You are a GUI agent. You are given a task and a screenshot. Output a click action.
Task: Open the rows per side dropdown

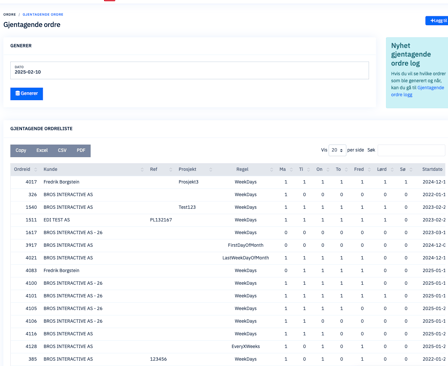(x=337, y=150)
